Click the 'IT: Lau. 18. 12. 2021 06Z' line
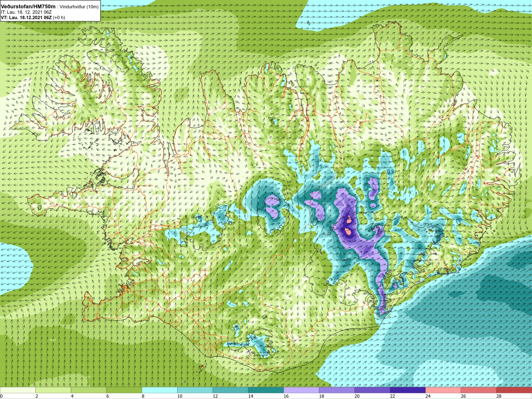The width and height of the screenshot is (532, 399). pyautogui.click(x=26, y=12)
